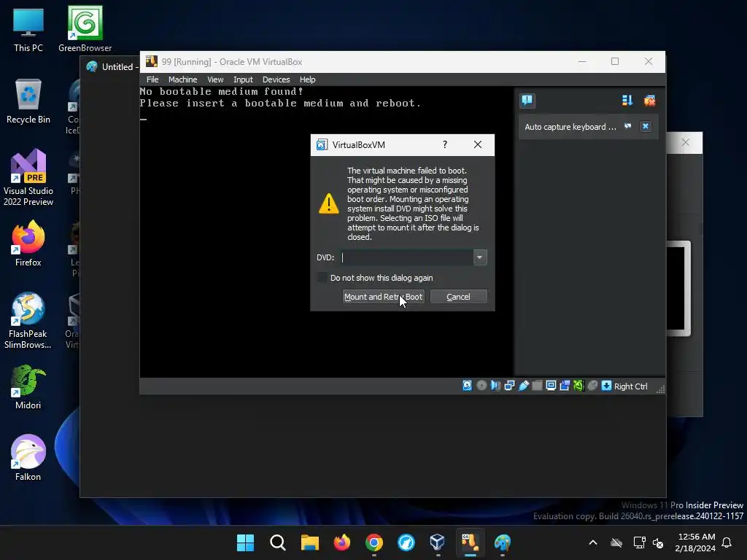Click the small detail toggle on Auto capture keyboard notification
Screen dimensions: 747x560
pyautogui.click(x=628, y=126)
